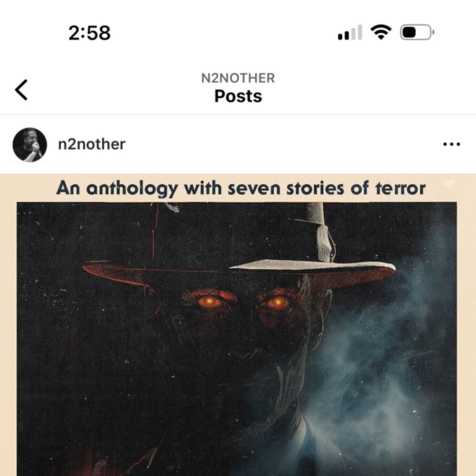Tap the 2:58 clock in status bar
476x476 pixels.
(89, 33)
